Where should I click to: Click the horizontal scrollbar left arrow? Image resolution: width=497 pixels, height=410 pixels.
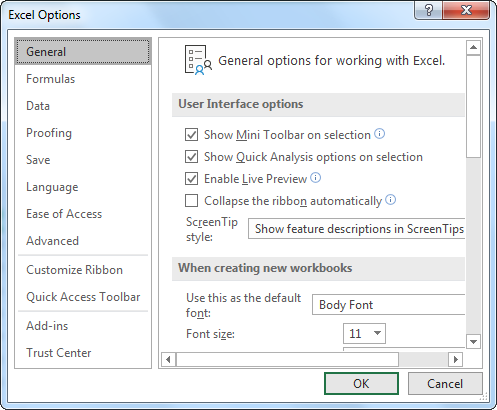click(x=168, y=359)
